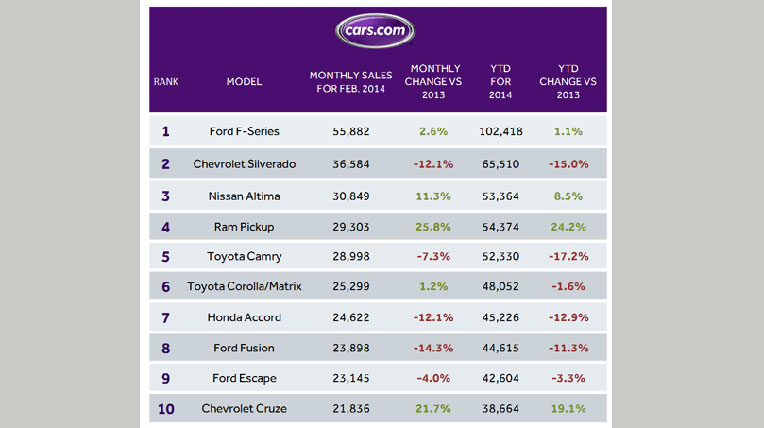Click the Toyota Corolla/Matrix model name
This screenshot has width=764, height=428.
point(245,287)
